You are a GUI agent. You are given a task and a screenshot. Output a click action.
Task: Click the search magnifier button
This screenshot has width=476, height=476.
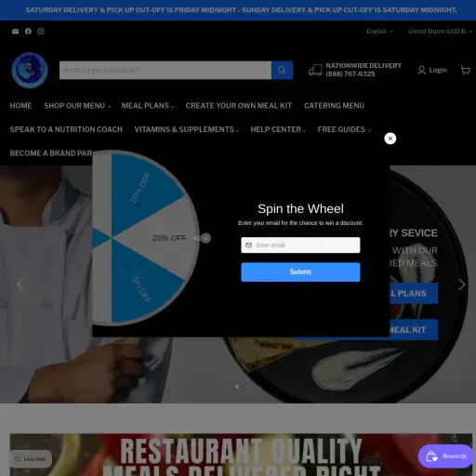pyautogui.click(x=282, y=70)
